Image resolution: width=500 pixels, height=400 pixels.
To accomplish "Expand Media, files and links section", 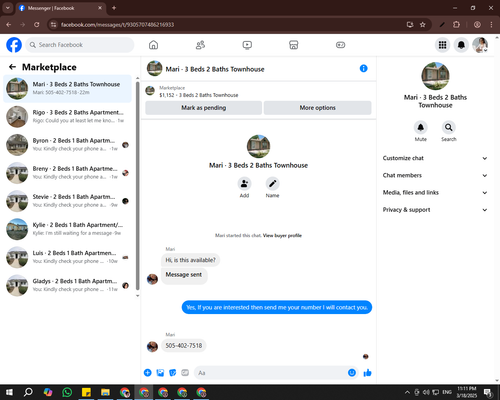I will 435,192.
